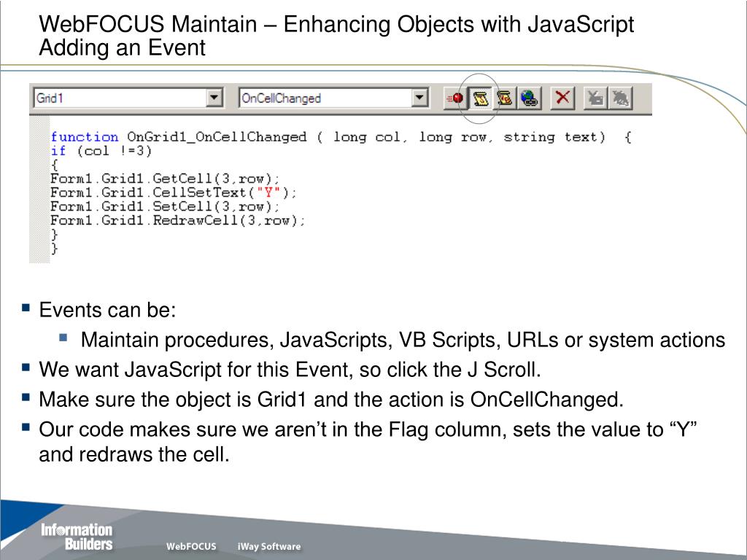The image size is (747, 560).
Task: Click the WebFOCUS footer label
Action: click(x=191, y=547)
